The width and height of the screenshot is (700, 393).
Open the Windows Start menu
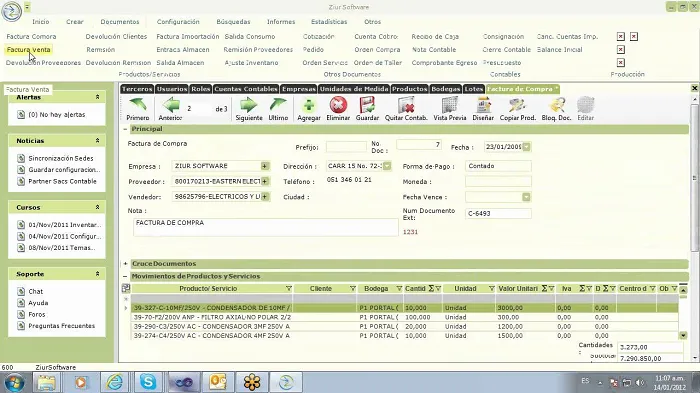(x=14, y=383)
